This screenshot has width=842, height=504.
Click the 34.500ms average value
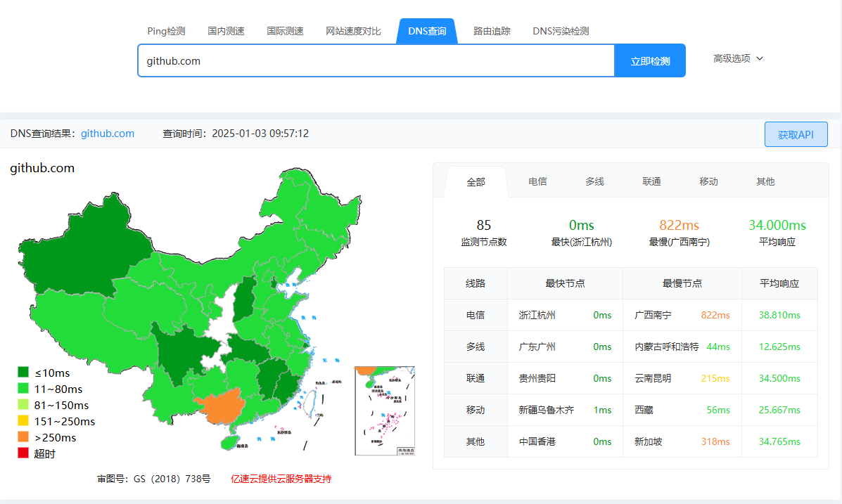click(779, 378)
